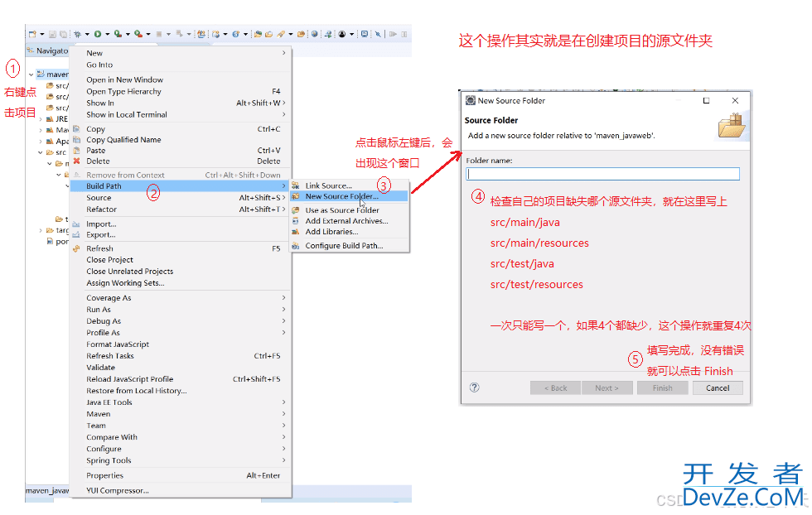The width and height of the screenshot is (812, 515).
Task: Open the New wizard dropdown arrow
Action: [x=42, y=34]
